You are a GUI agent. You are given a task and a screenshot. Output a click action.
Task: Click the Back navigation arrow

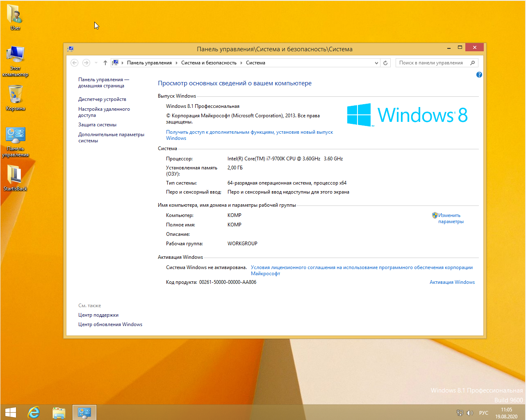tap(74, 63)
